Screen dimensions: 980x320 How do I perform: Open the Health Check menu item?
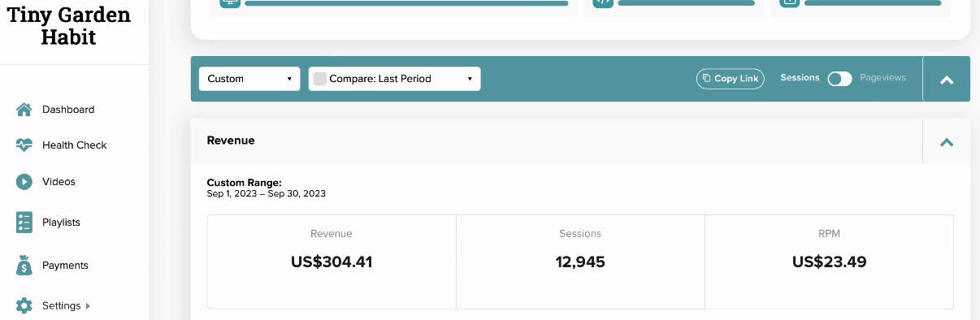[x=74, y=145]
